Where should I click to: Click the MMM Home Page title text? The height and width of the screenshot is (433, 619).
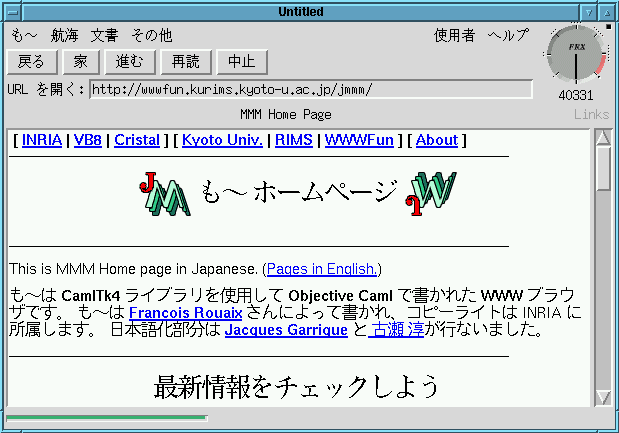[x=286, y=114]
